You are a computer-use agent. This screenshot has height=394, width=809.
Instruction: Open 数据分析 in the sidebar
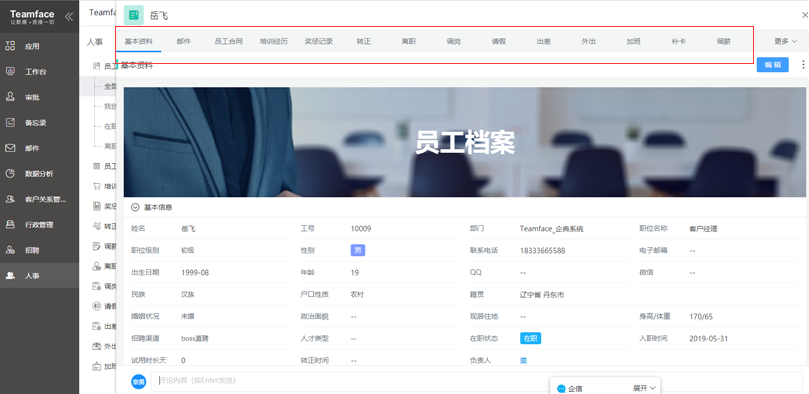[x=39, y=174]
